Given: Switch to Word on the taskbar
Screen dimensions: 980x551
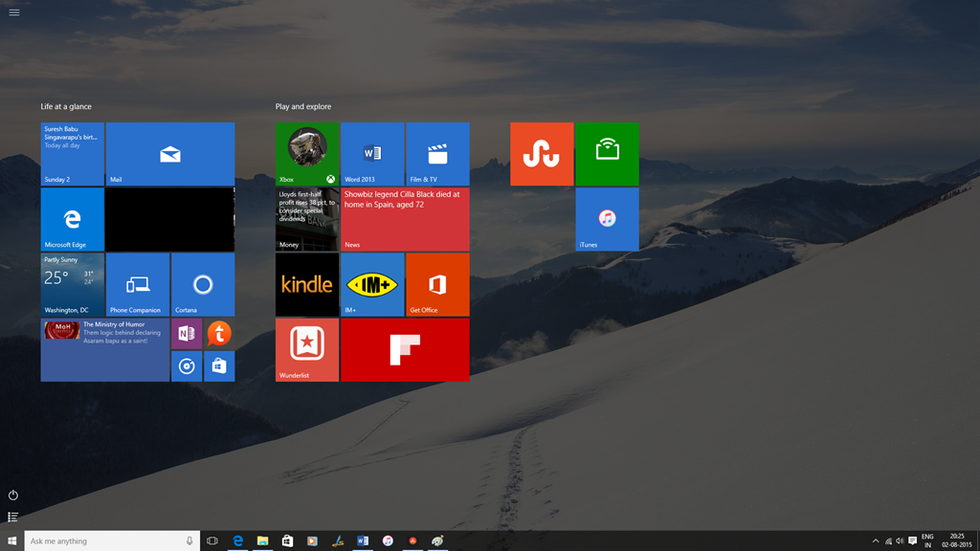Looking at the screenshot, I should coord(363,541).
